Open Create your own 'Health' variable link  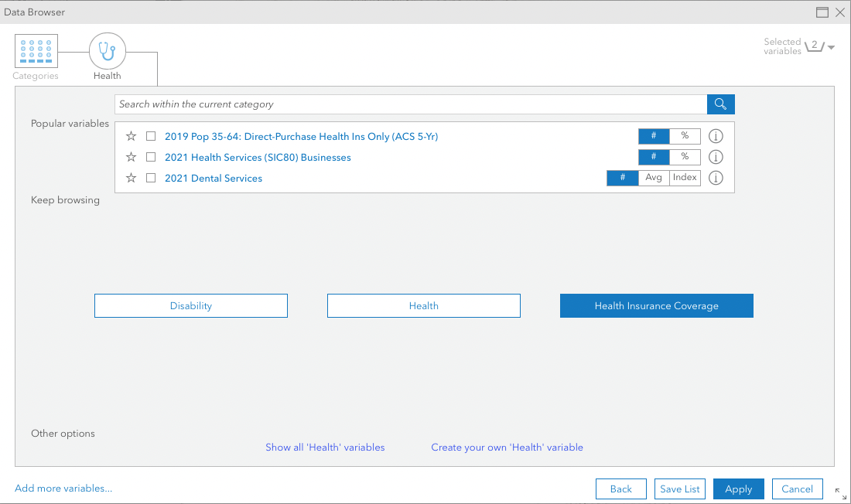507,448
